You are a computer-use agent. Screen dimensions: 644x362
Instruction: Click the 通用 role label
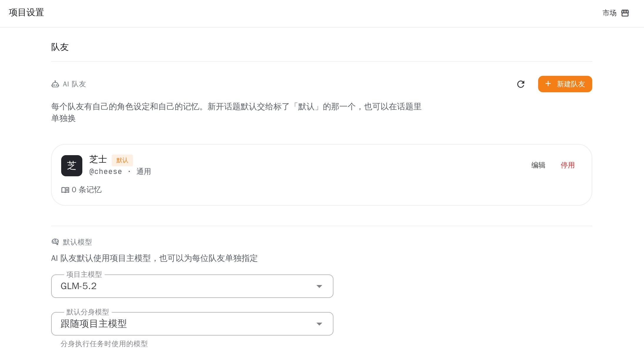click(x=144, y=172)
